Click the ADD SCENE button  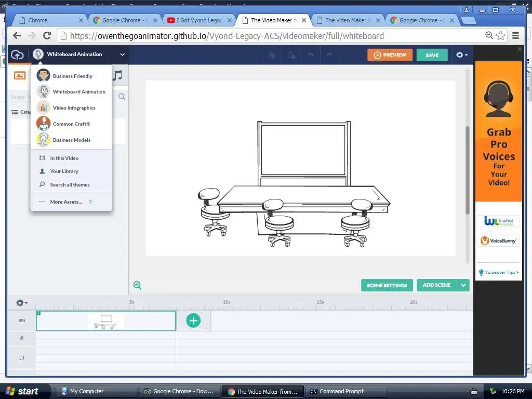436,285
